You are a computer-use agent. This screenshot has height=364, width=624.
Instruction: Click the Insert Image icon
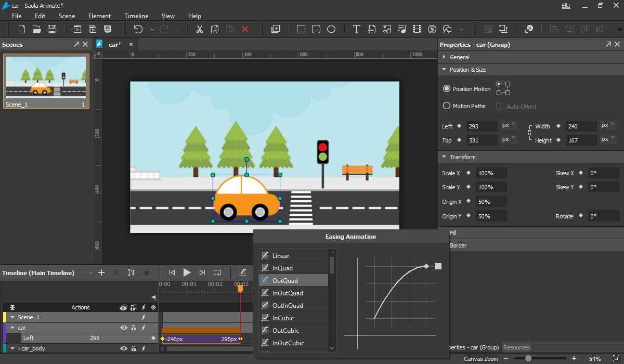click(x=386, y=29)
